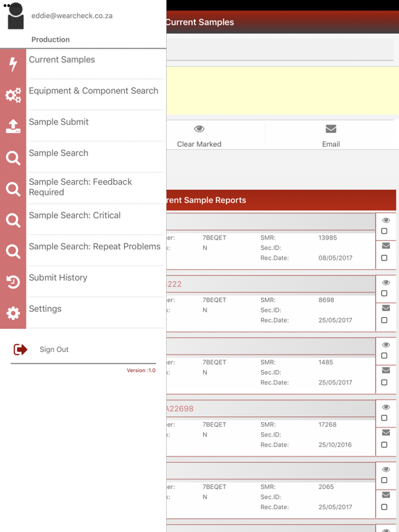This screenshot has height=532, width=399.
Task: Check the viewed box for SMR 13985
Action: click(x=384, y=231)
